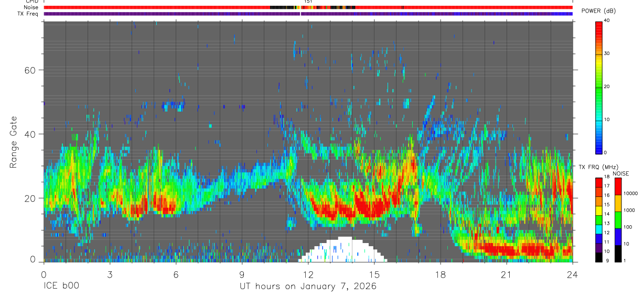The image size is (644, 297).
Task: Click the Range Gate y-axis title
Action: [14, 141]
